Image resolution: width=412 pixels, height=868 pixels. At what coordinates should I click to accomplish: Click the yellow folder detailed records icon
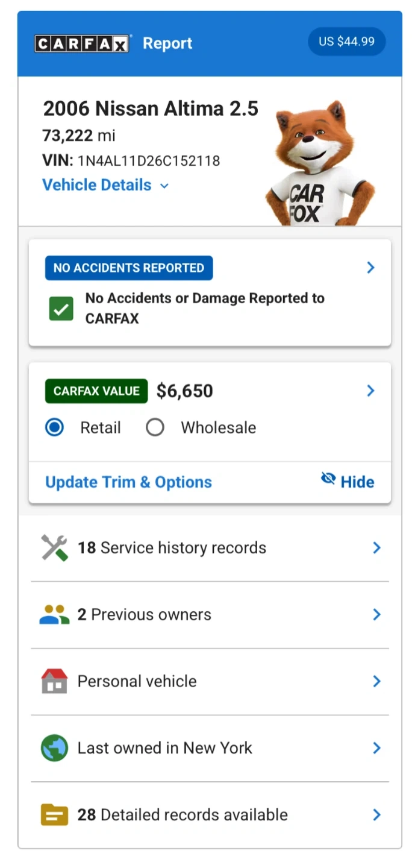54,815
